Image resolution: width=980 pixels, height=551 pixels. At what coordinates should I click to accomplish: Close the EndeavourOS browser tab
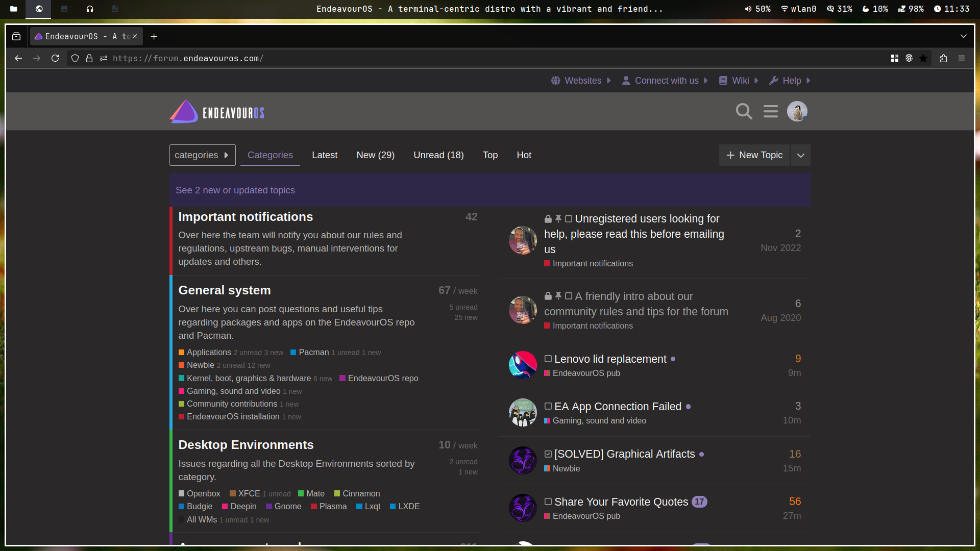pos(135,36)
